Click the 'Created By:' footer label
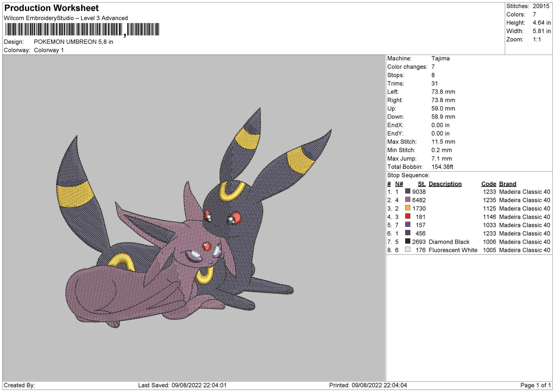The height and width of the screenshot is (392, 555). point(19,385)
